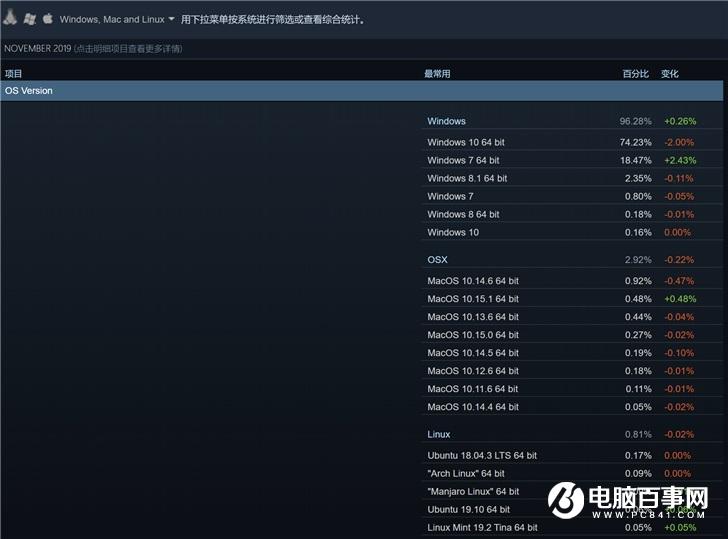Select the OSX category row
This screenshot has height=539, width=728.
click(572, 260)
